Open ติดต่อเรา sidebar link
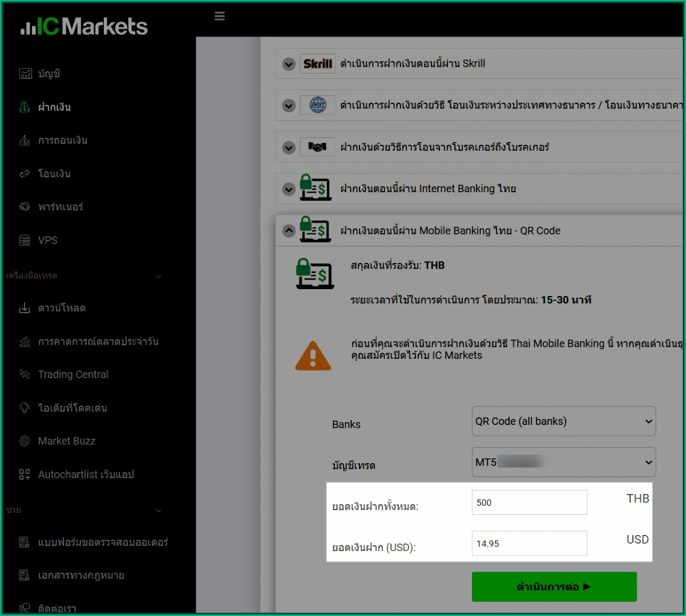The height and width of the screenshot is (616, 686). click(x=57, y=609)
